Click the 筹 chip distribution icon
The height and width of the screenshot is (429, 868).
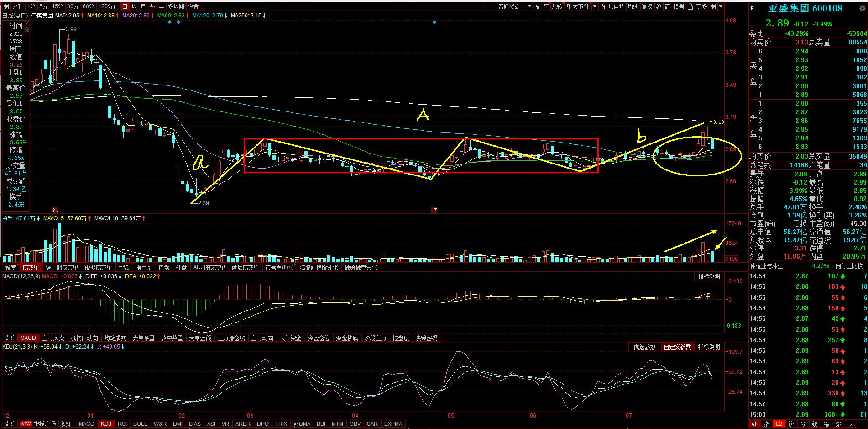coord(826,424)
